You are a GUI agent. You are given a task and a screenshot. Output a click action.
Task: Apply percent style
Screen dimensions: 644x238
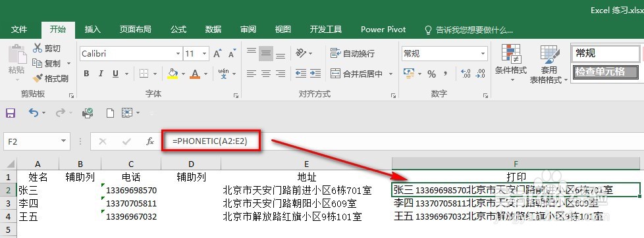click(x=431, y=74)
